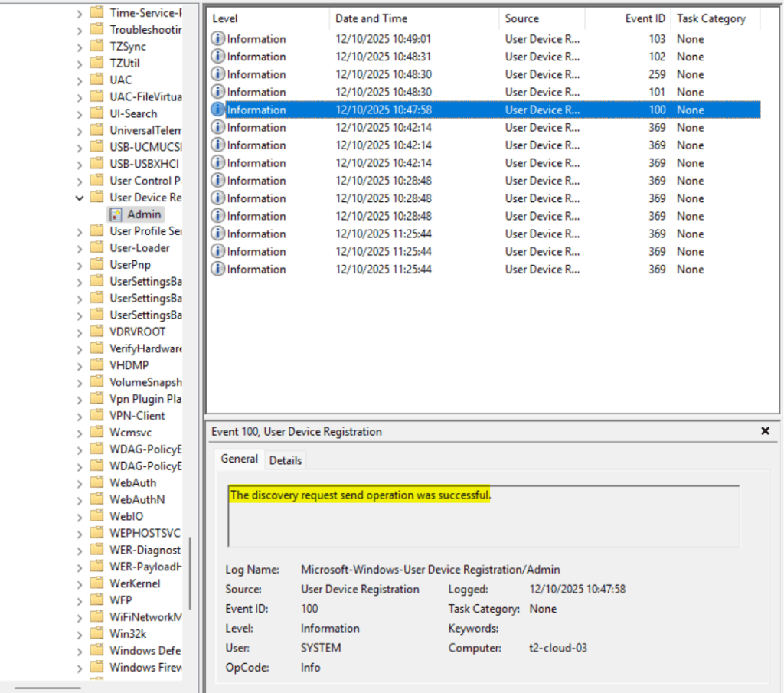The width and height of the screenshot is (784, 693).
Task: Expand the Win32k tree node
Action: [x=79, y=633]
